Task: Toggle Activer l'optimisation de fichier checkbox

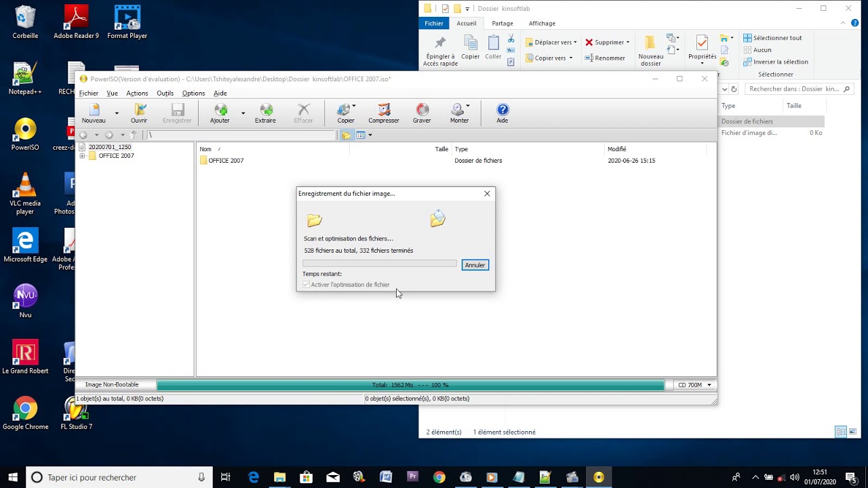Action: tap(307, 285)
